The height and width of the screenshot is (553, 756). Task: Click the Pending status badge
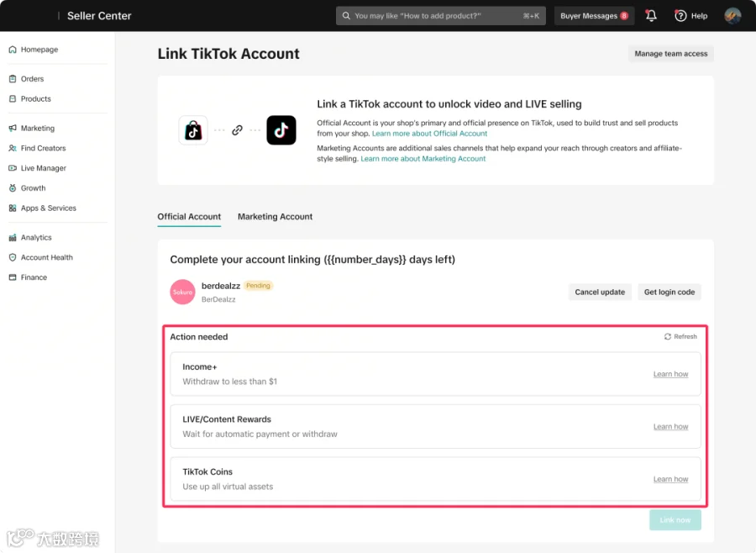click(x=258, y=286)
